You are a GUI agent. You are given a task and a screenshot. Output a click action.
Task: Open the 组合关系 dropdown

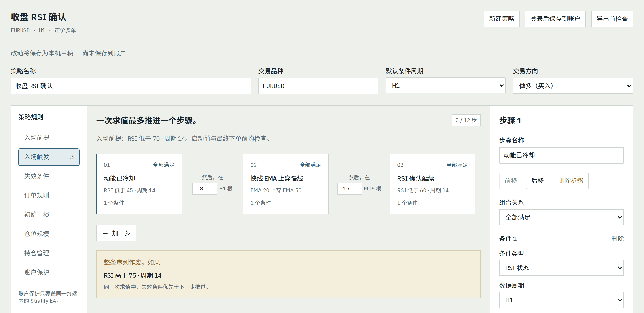pos(561,217)
